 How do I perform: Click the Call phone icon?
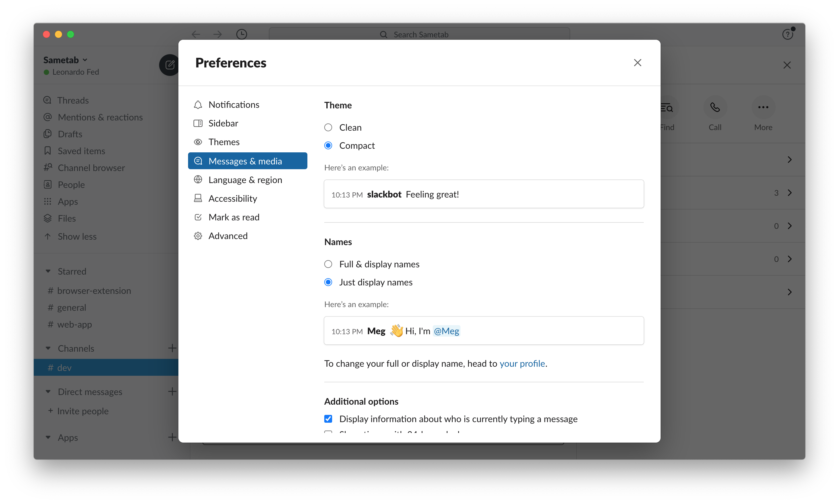715,108
